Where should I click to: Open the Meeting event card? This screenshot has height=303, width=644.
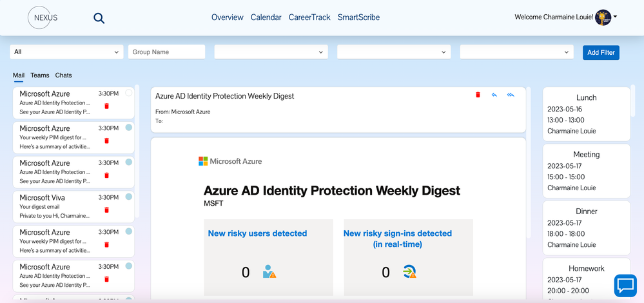coord(587,171)
